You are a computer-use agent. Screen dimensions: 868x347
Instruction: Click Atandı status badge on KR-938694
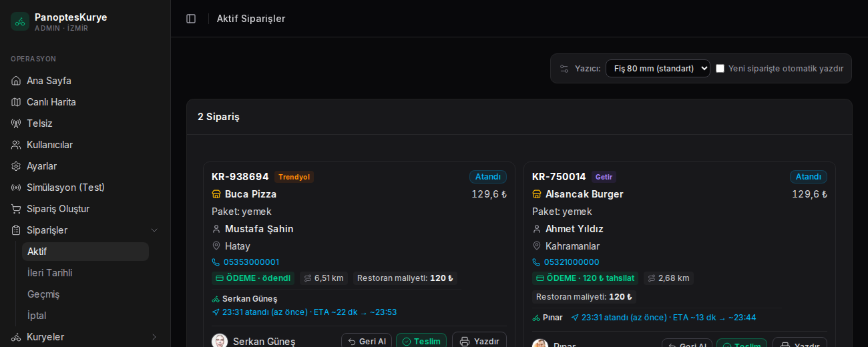tap(488, 177)
